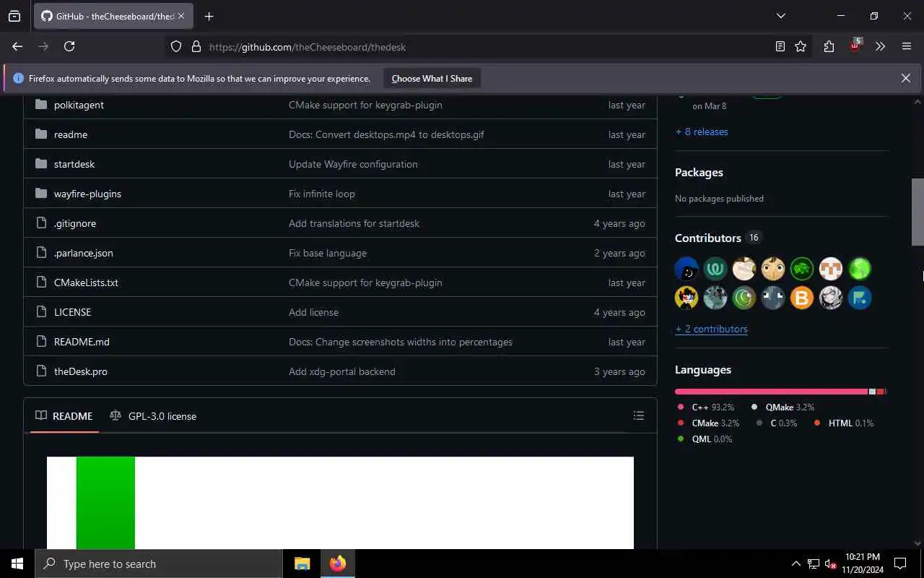Open the Firefox application hamburger menu
Image resolution: width=924 pixels, height=578 pixels.
tap(907, 46)
